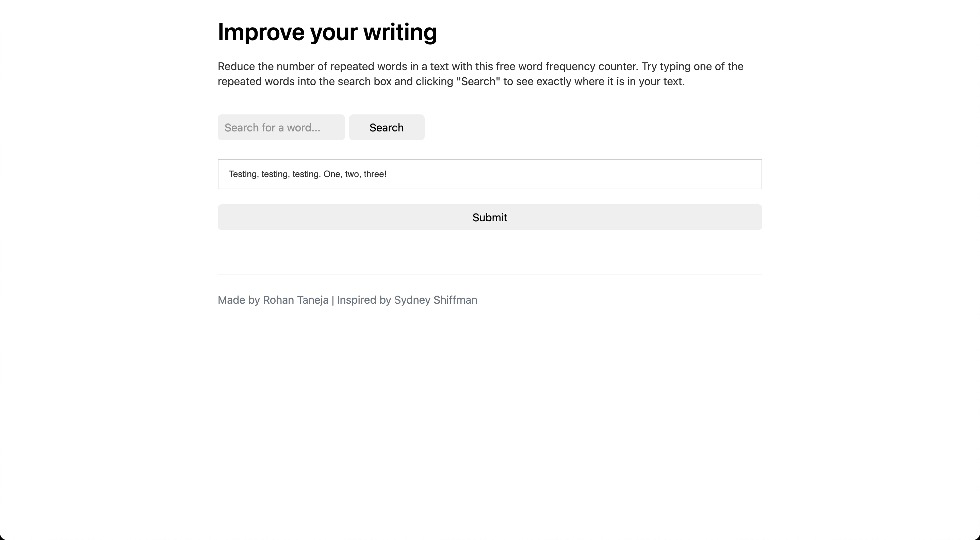Click the 'Inspired by' footer text
The height and width of the screenshot is (540, 980).
coord(364,300)
